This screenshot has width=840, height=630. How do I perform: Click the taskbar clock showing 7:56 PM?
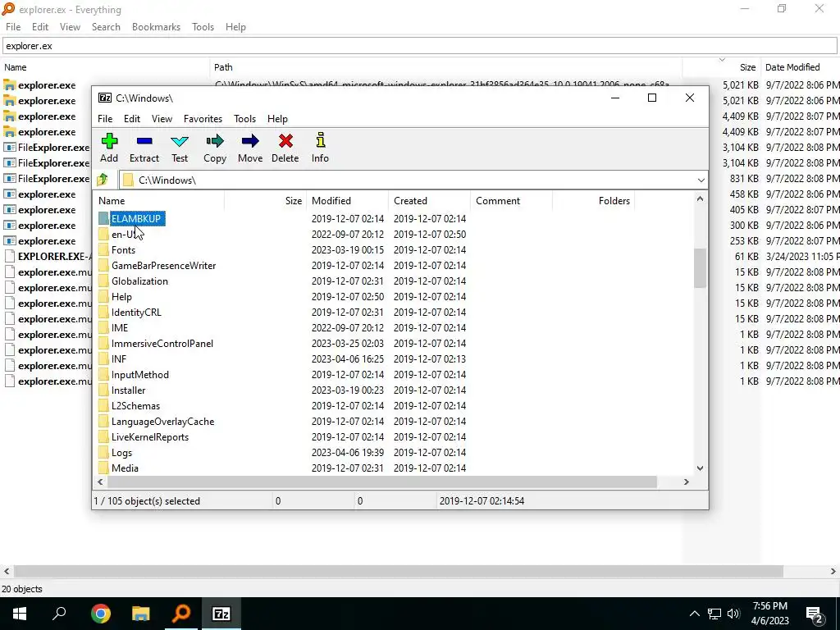click(x=769, y=614)
